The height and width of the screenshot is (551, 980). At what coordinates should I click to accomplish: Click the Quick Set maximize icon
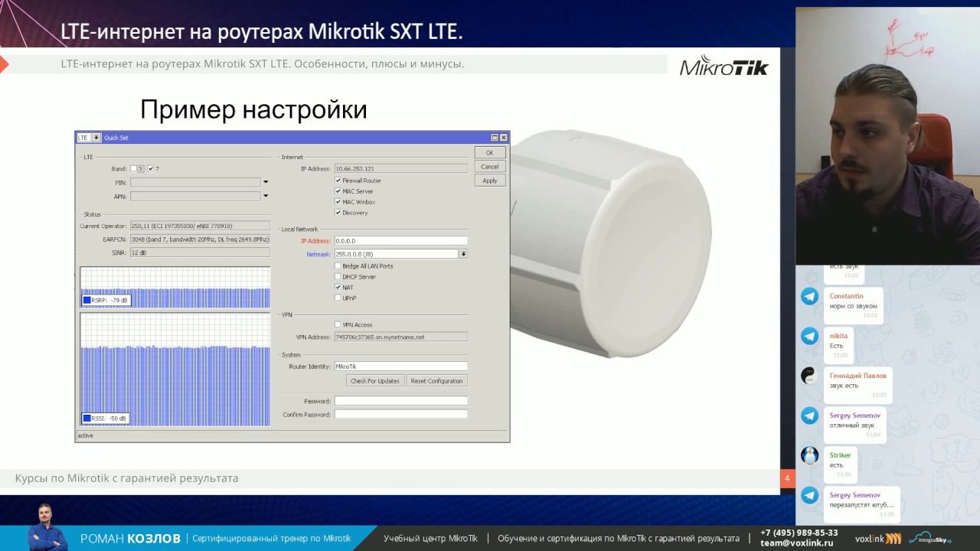pos(495,138)
